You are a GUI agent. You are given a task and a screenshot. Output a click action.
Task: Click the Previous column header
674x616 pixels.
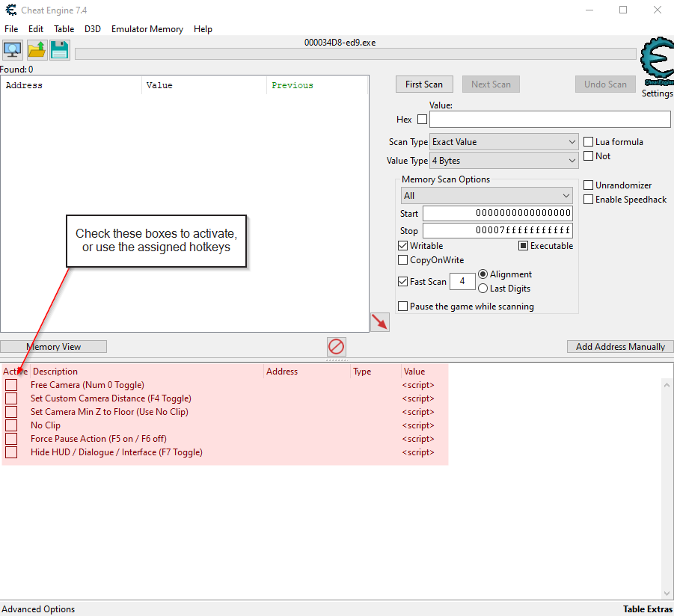(x=317, y=85)
